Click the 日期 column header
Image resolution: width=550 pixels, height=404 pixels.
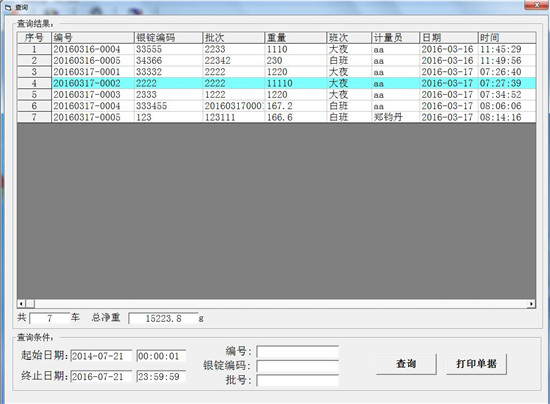click(x=449, y=38)
